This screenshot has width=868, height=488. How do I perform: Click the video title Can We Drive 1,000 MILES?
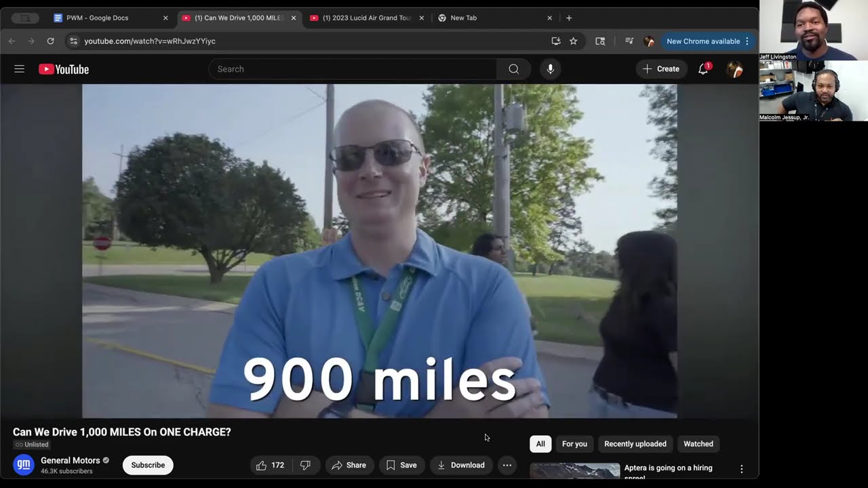click(x=122, y=432)
